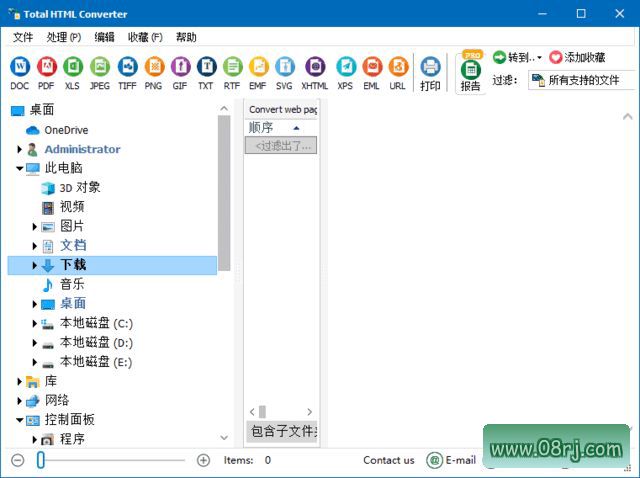Click the 包含子文件夹 button
This screenshot has height=478, width=640.
pyautogui.click(x=282, y=431)
